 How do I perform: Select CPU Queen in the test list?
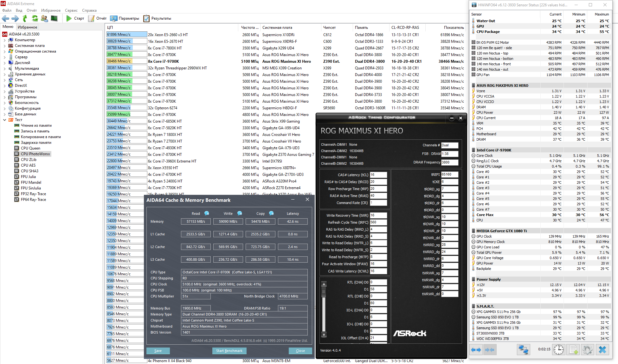[x=30, y=148]
